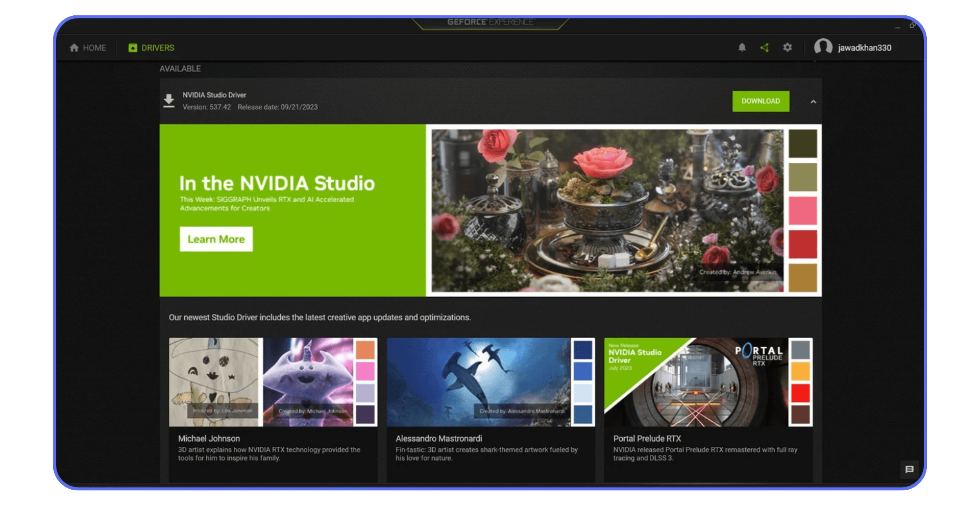Select the Home icon in the navigation
Screen dimensions: 980x505
coord(74,47)
